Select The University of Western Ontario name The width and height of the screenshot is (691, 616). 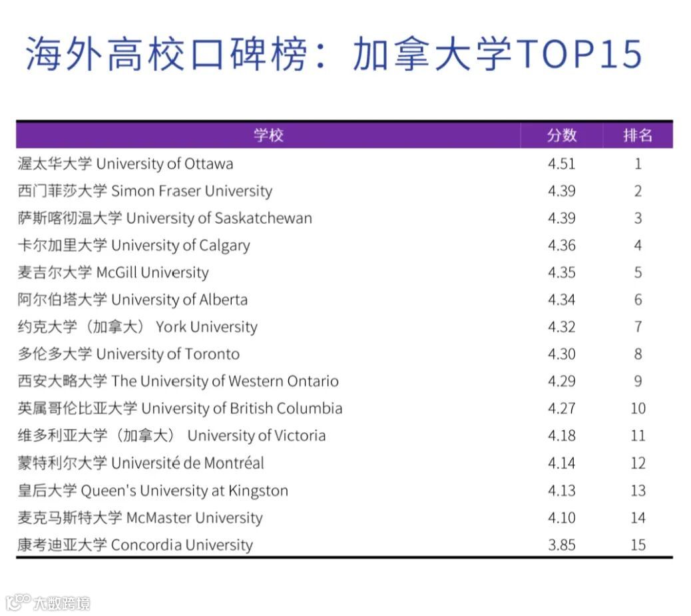click(x=178, y=382)
